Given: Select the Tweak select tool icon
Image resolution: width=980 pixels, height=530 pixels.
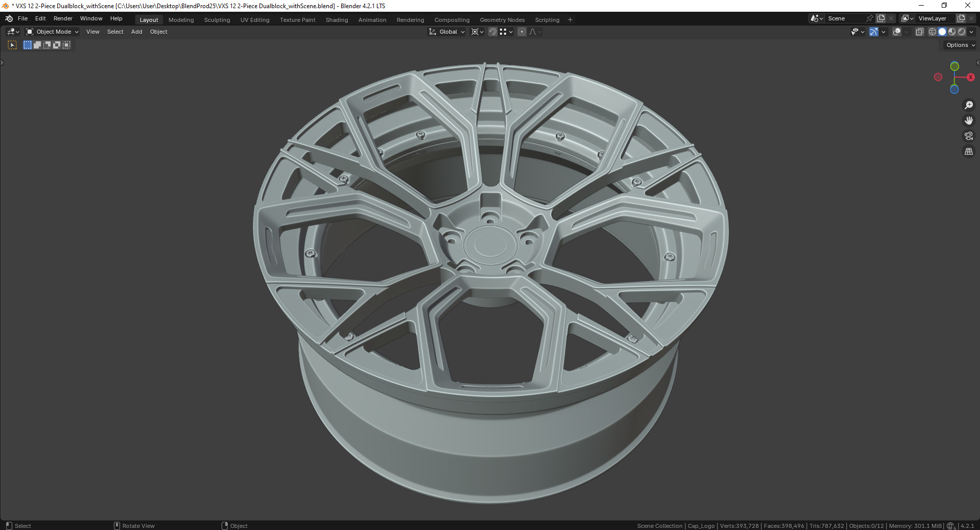Looking at the screenshot, I should tap(12, 45).
